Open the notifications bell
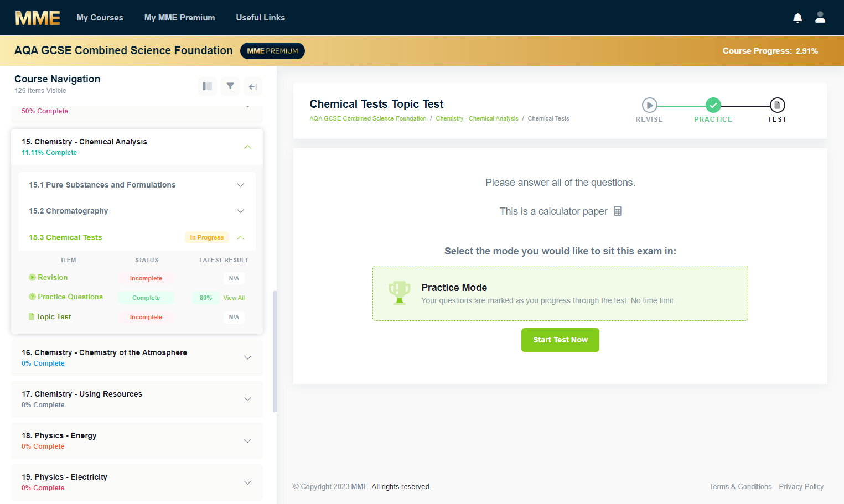This screenshot has height=504, width=844. (x=798, y=18)
